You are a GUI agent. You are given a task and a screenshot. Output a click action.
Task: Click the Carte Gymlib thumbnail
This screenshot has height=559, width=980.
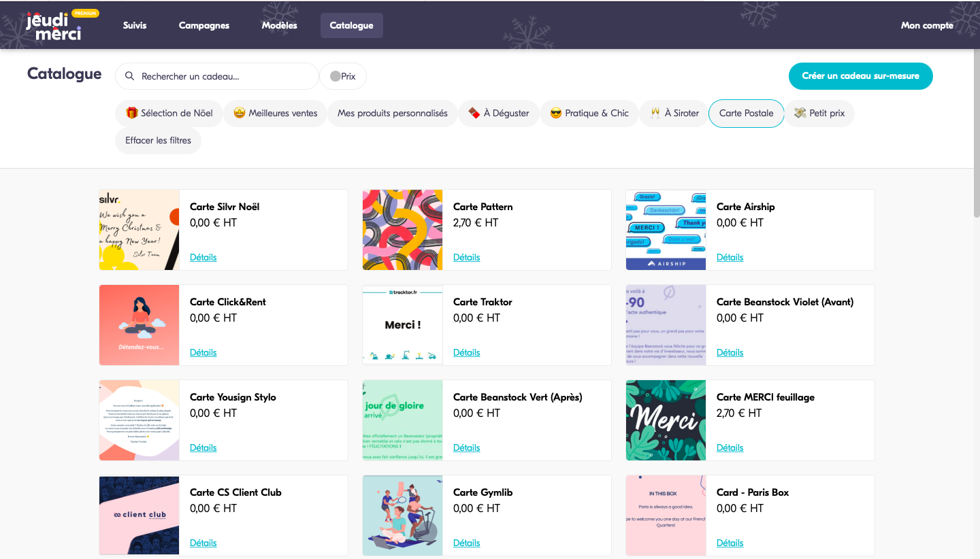click(x=403, y=515)
